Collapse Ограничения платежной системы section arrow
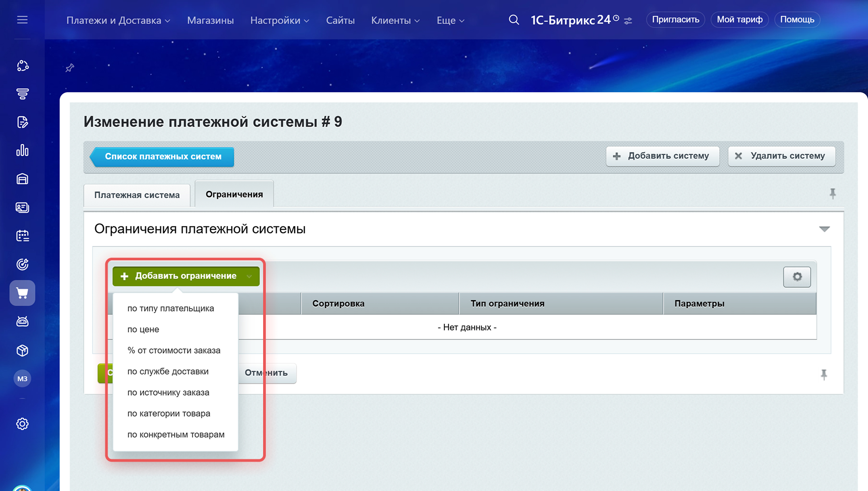 (x=824, y=229)
